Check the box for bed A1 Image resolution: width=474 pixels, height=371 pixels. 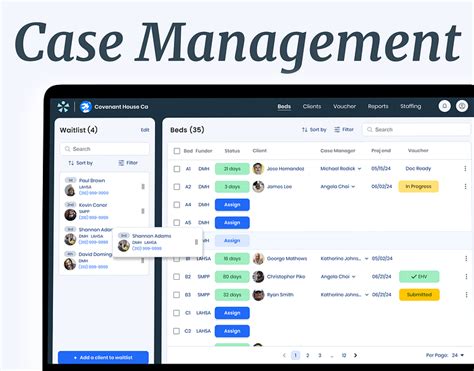[177, 169]
